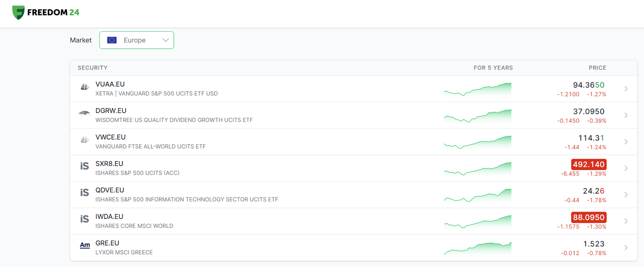Expand the SXR8.EU row chevron

point(626,168)
